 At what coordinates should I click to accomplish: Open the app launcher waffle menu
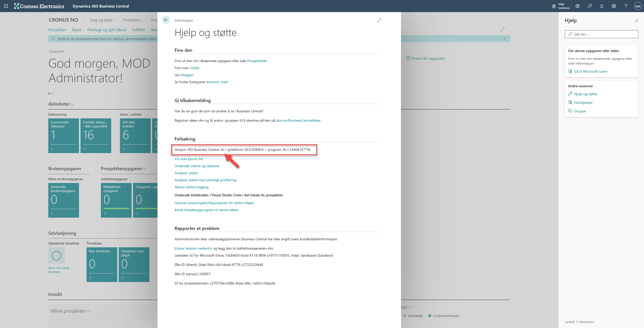6,6
